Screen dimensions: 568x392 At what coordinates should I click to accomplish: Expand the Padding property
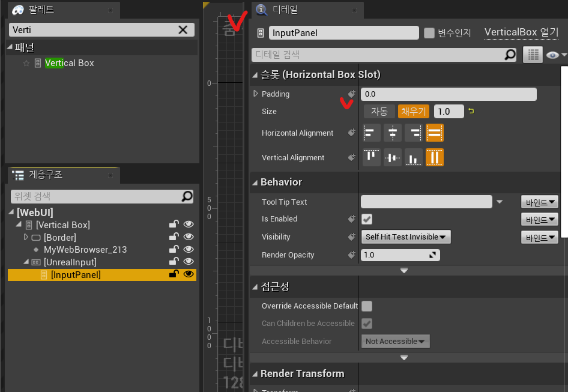pos(255,94)
